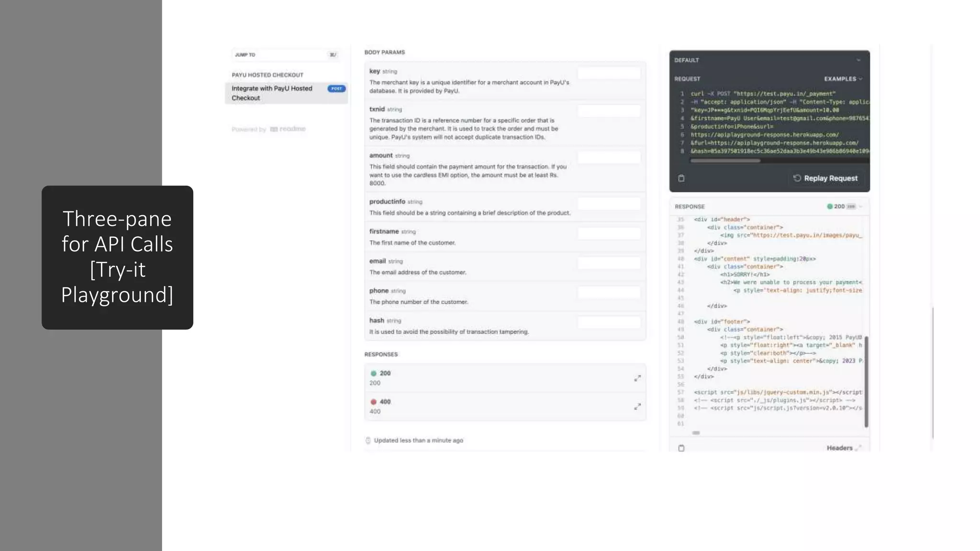
Task: Click the div id="footer" response line
Action: tap(722, 322)
